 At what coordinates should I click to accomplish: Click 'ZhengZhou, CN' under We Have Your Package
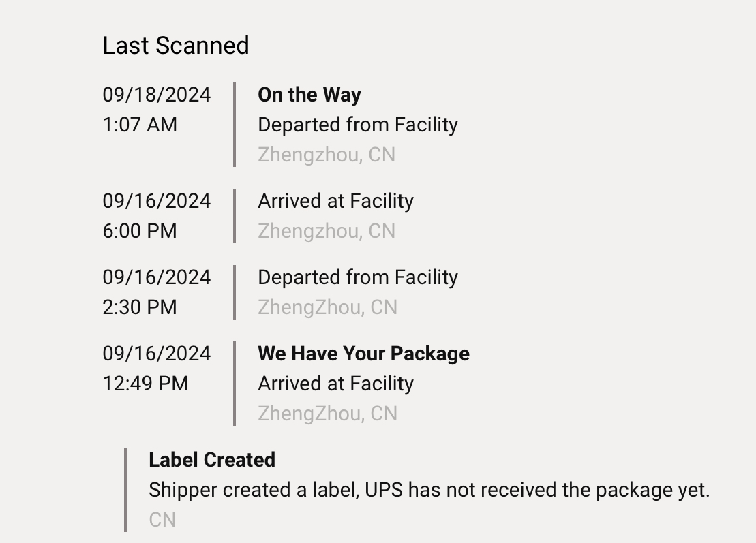pos(327,414)
